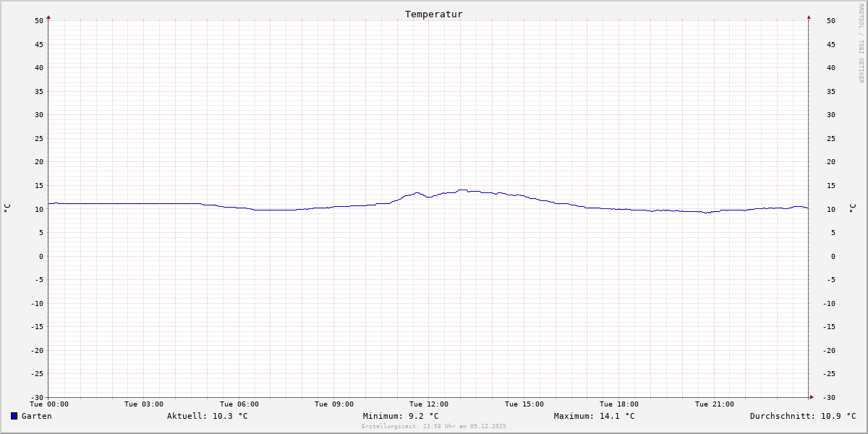Click the blue Garten legend color swatch

point(14,416)
